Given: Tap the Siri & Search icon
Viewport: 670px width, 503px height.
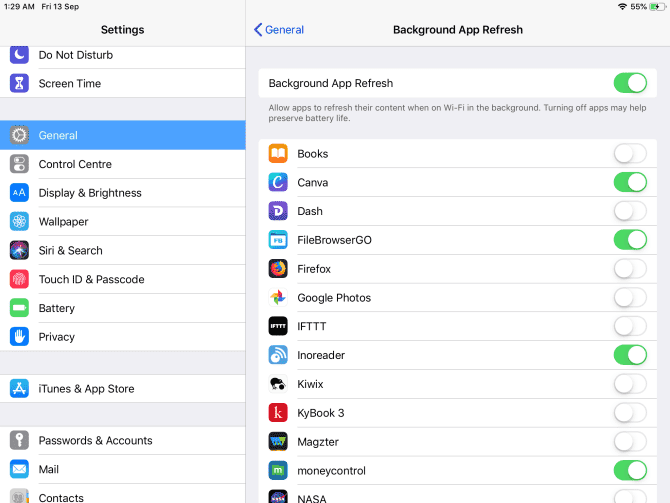Looking at the screenshot, I should point(19,250).
